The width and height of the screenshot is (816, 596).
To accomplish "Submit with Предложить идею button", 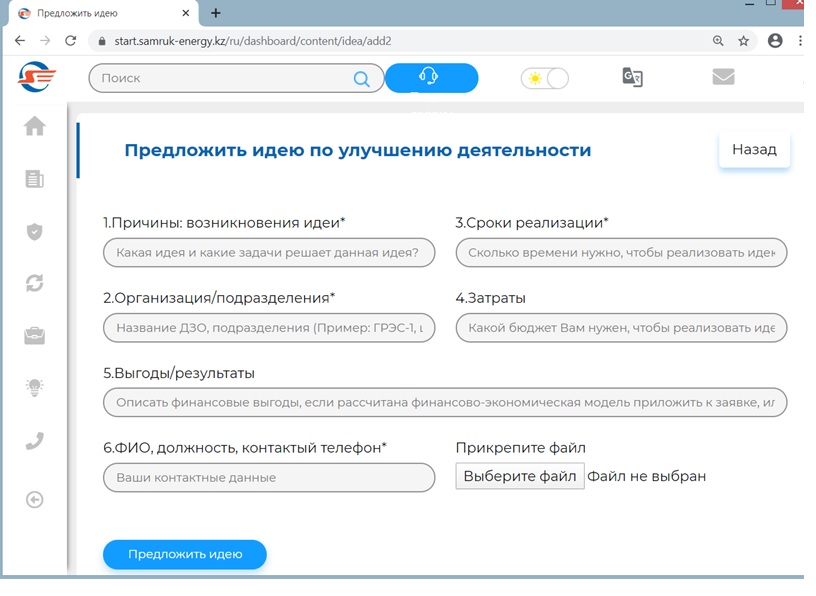I will tap(185, 554).
